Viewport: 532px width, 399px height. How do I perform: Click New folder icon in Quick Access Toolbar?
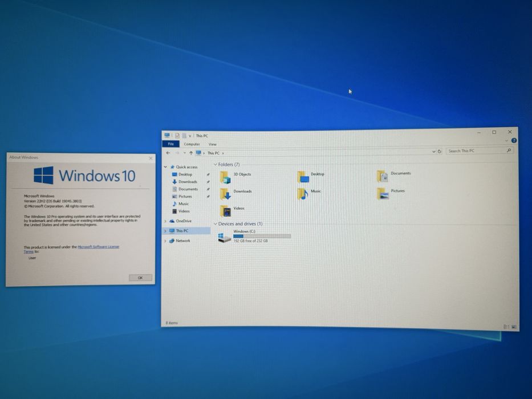pos(184,136)
